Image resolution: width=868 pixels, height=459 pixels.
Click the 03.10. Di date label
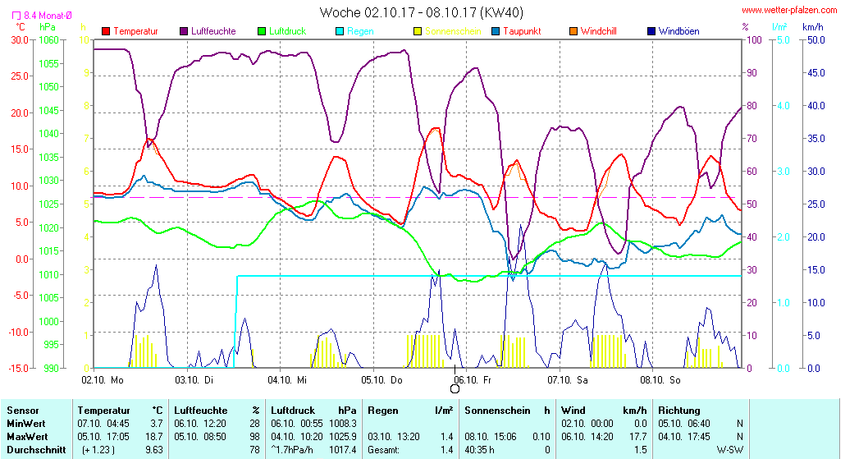(194, 380)
